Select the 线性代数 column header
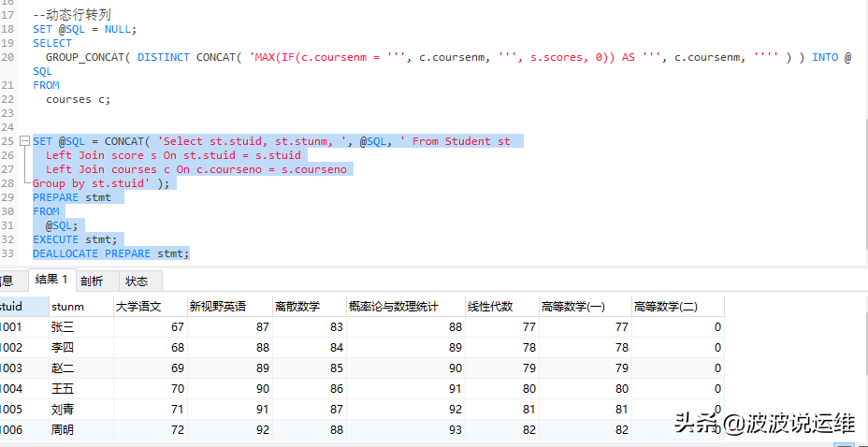The width and height of the screenshot is (868, 447). click(502, 307)
